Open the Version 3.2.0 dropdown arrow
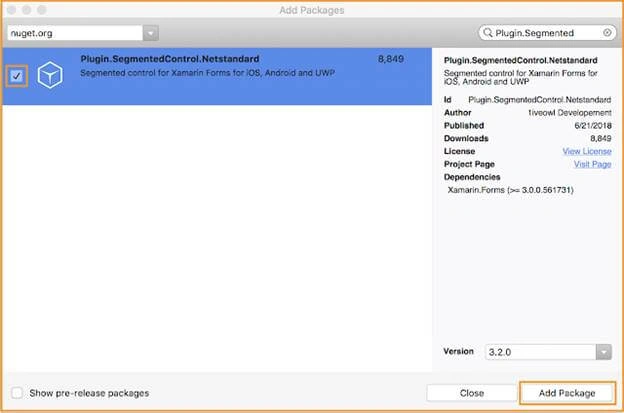The image size is (624, 413). pos(604,352)
